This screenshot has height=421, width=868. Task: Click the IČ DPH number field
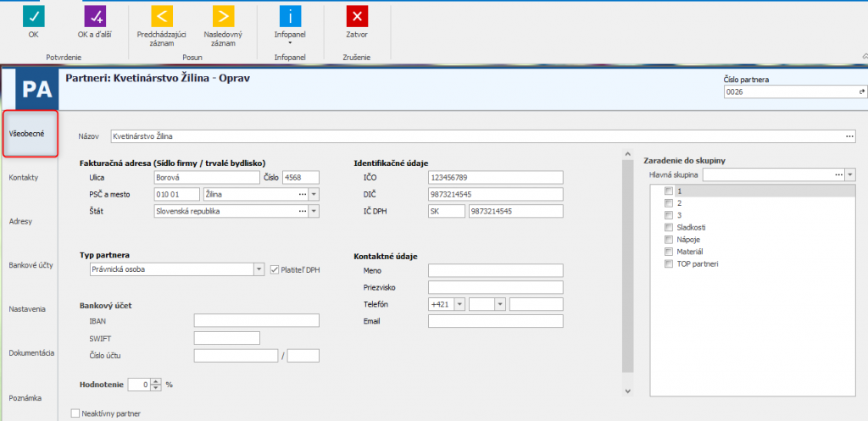[x=516, y=211]
